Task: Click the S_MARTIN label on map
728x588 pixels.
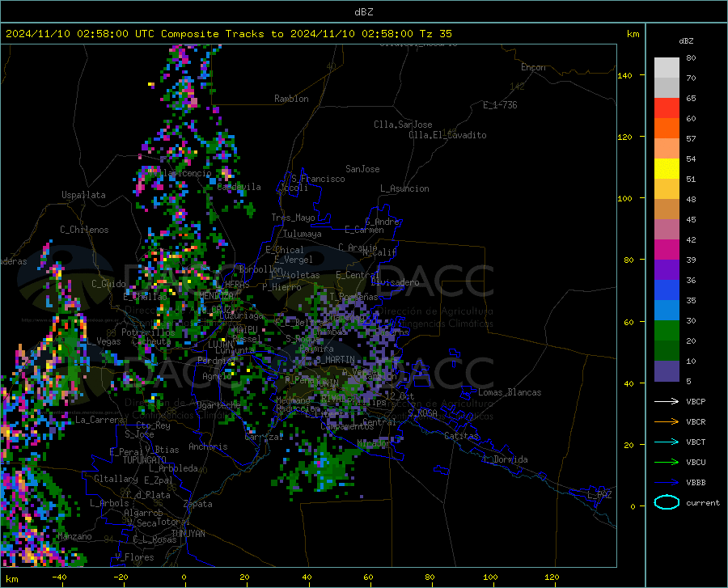Action: tap(335, 360)
